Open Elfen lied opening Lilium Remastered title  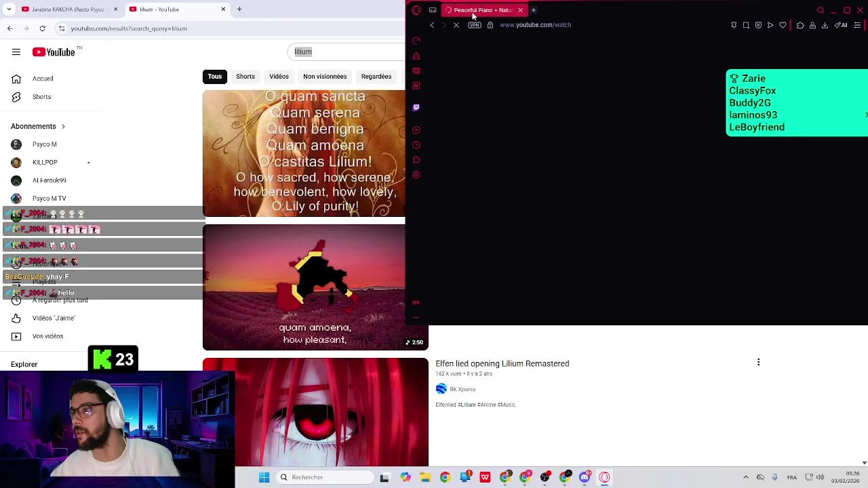click(x=502, y=364)
